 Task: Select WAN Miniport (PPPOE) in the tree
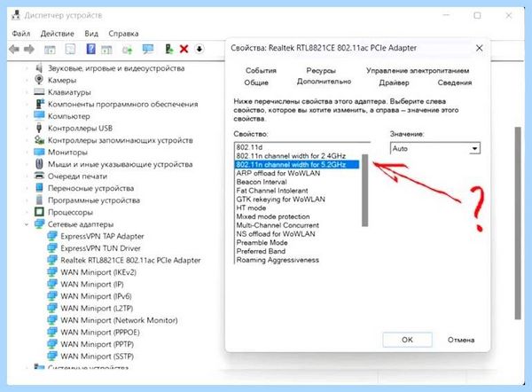point(99,332)
